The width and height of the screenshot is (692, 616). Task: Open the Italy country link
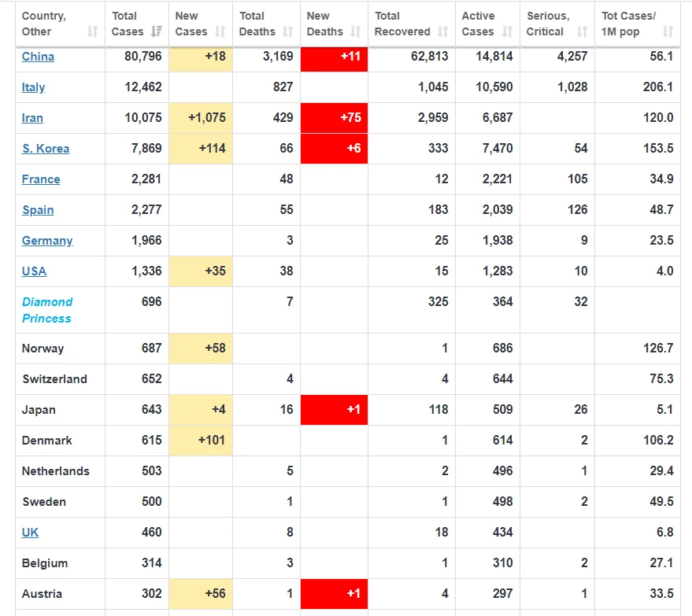pyautogui.click(x=34, y=87)
